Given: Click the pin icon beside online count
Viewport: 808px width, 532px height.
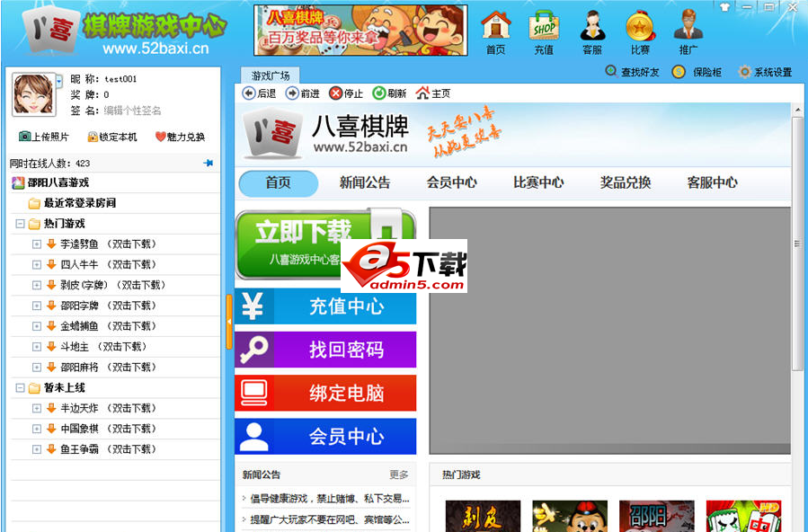Looking at the screenshot, I should [x=209, y=163].
